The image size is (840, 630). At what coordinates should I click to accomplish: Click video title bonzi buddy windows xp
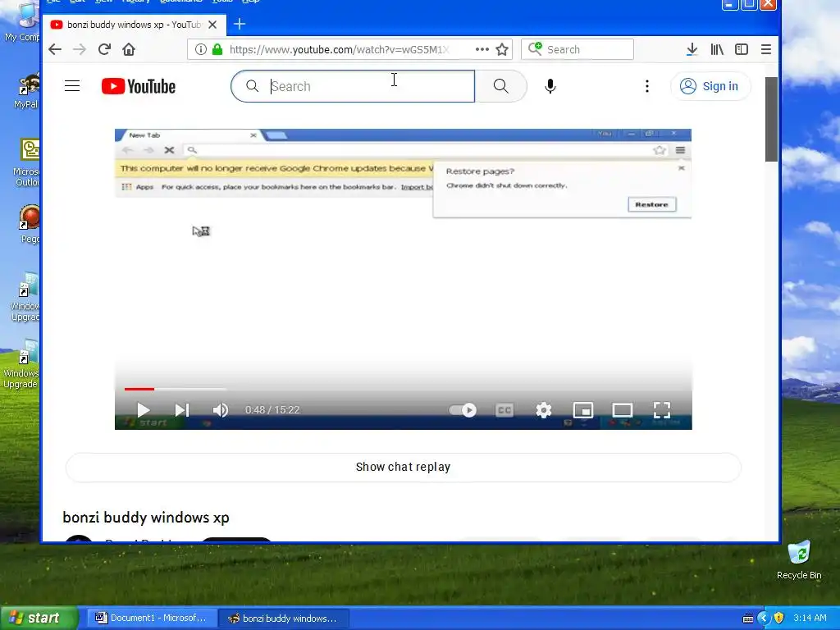146,518
